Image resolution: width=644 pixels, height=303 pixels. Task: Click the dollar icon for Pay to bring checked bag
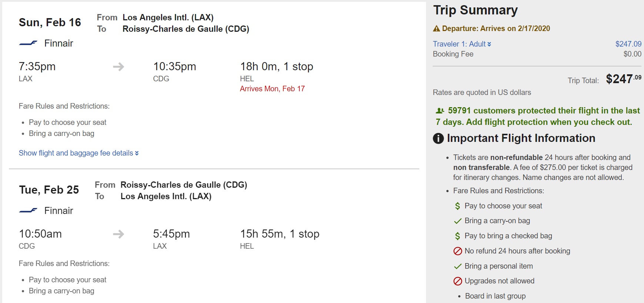457,236
